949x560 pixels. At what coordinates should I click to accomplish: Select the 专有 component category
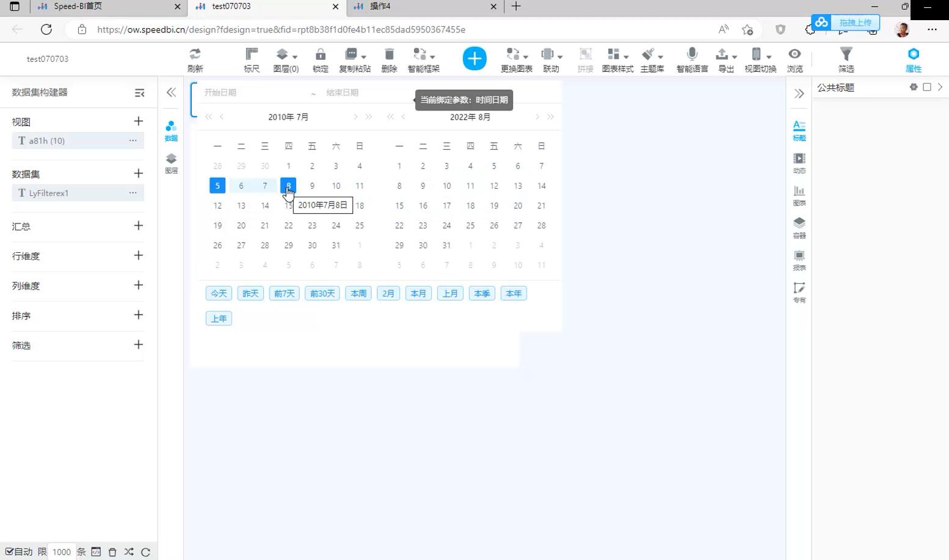799,293
